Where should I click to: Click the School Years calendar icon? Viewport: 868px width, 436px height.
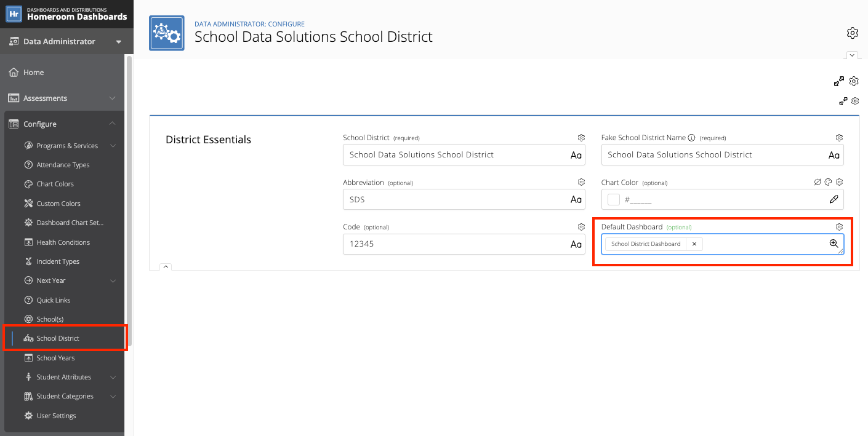point(28,358)
